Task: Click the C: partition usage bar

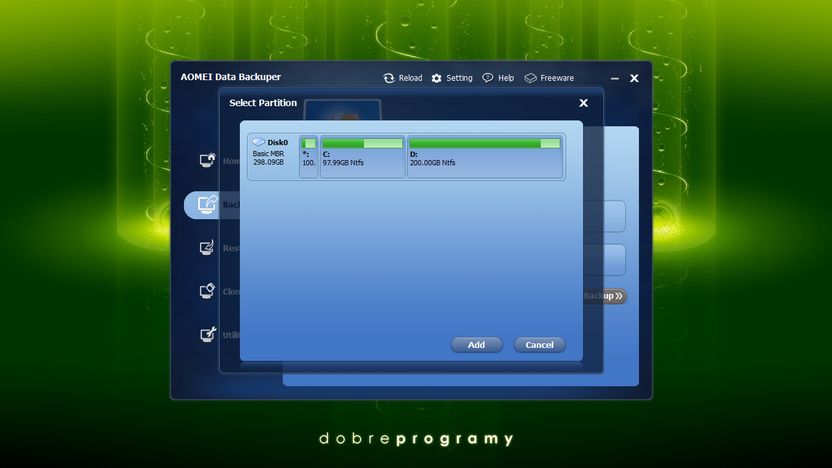Action: [x=362, y=143]
